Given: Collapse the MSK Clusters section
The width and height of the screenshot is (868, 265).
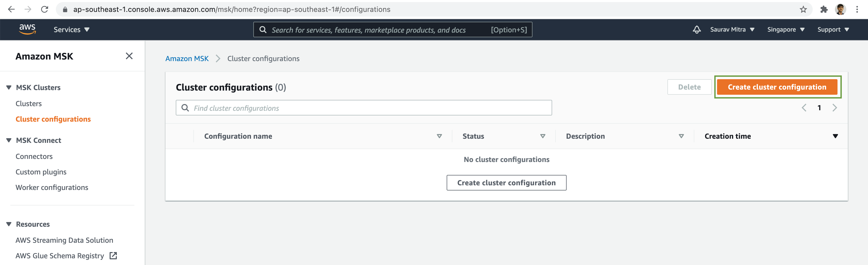Looking at the screenshot, I should pyautogui.click(x=9, y=88).
